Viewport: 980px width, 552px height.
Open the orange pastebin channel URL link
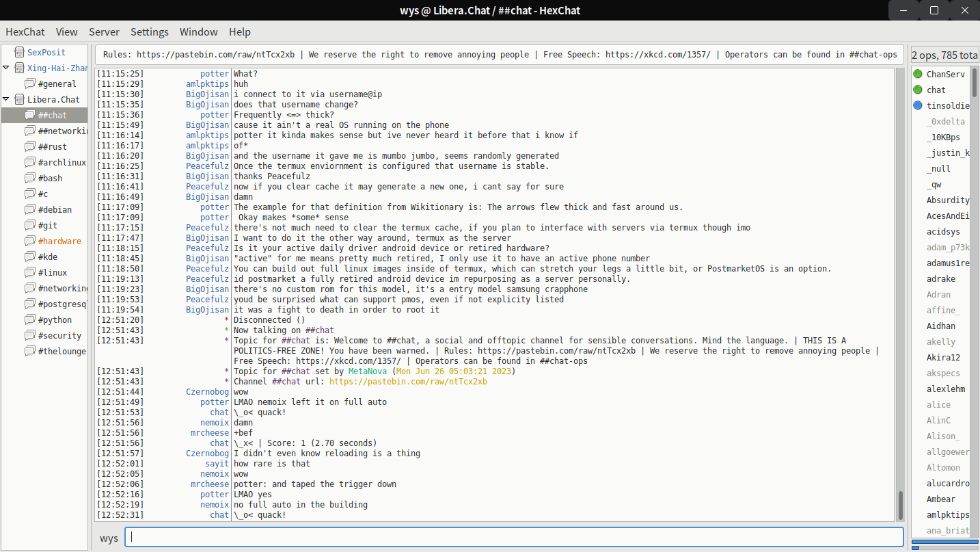(408, 382)
